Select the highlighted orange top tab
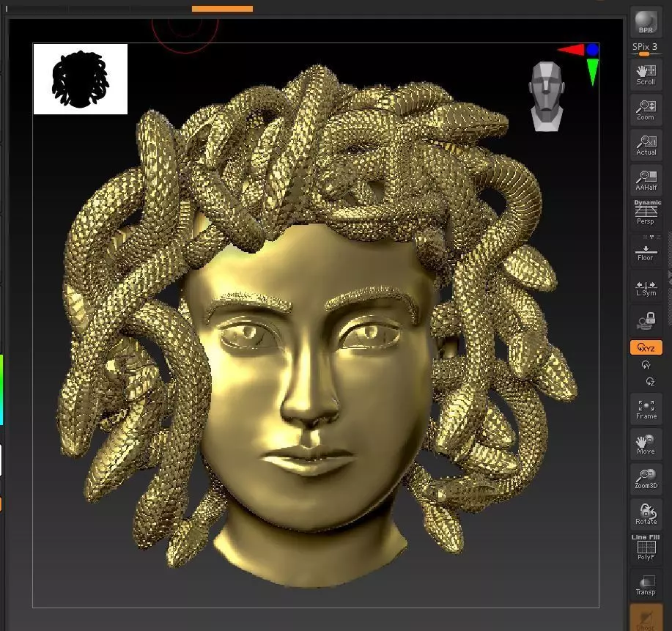The width and height of the screenshot is (672, 631). [x=222, y=9]
